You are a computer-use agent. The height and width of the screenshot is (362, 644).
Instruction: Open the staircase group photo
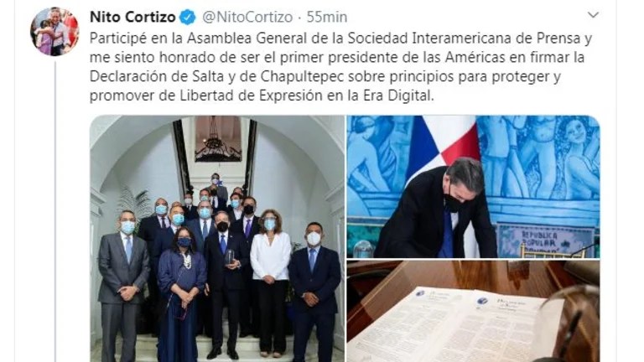(x=217, y=239)
